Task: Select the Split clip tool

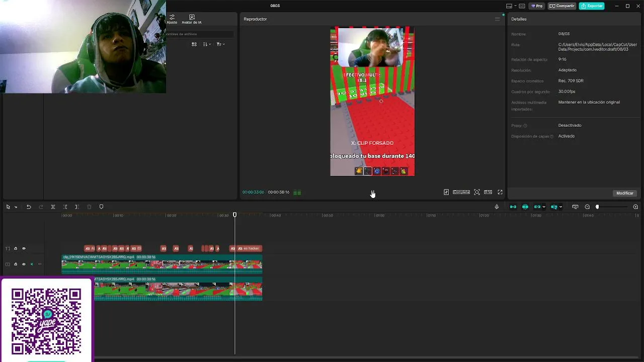Action: (x=53, y=207)
